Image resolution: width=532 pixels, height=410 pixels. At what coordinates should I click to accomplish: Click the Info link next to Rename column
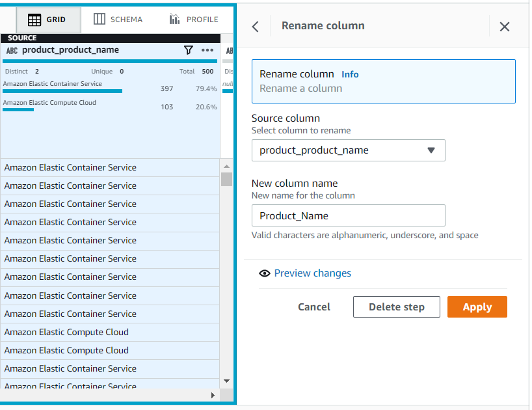pos(350,74)
